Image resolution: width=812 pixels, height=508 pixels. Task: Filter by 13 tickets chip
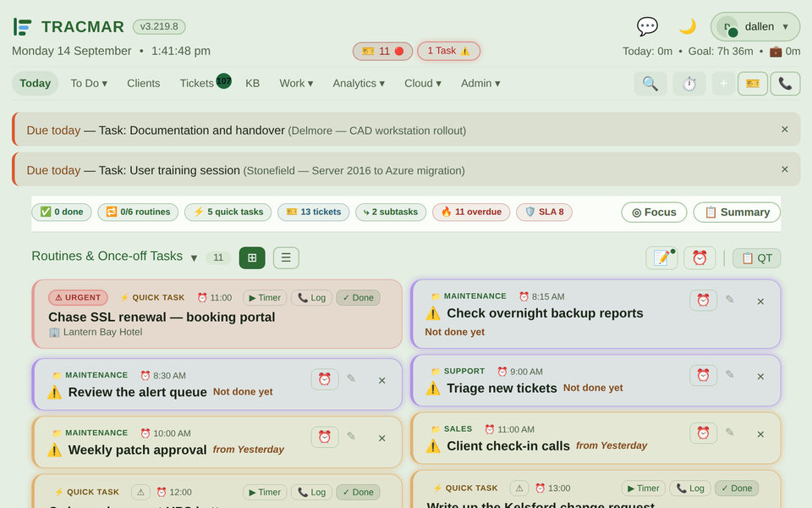pyautogui.click(x=313, y=212)
